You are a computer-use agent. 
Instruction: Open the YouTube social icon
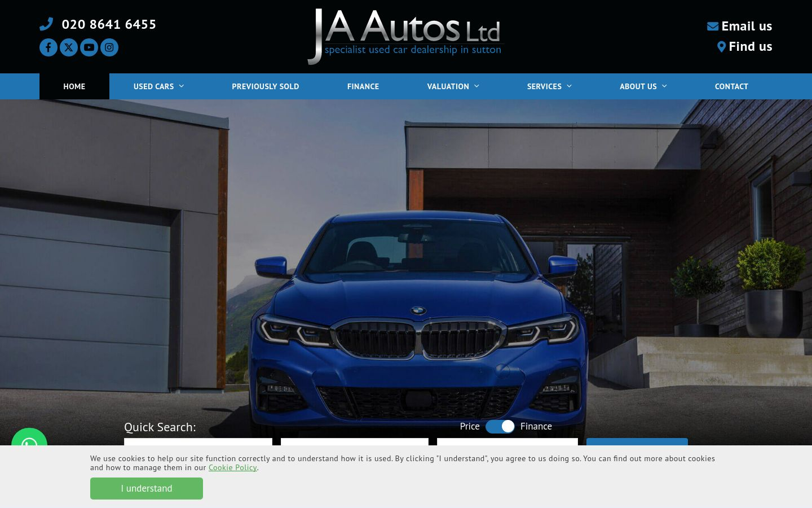coord(89,47)
